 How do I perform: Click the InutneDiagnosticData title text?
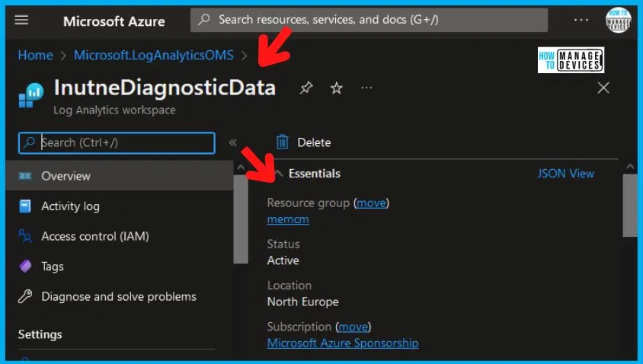click(165, 88)
